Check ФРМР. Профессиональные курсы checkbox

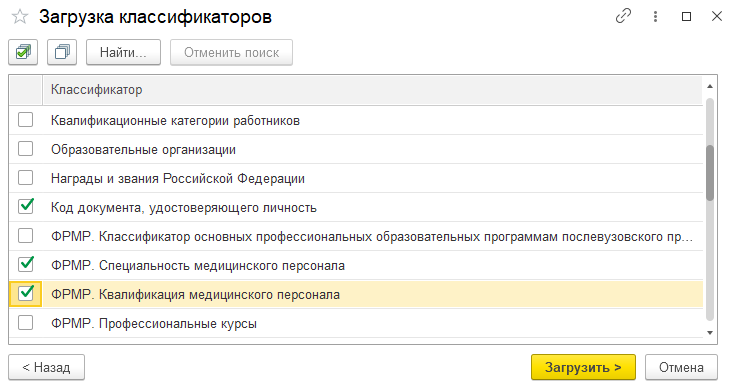pos(26,323)
